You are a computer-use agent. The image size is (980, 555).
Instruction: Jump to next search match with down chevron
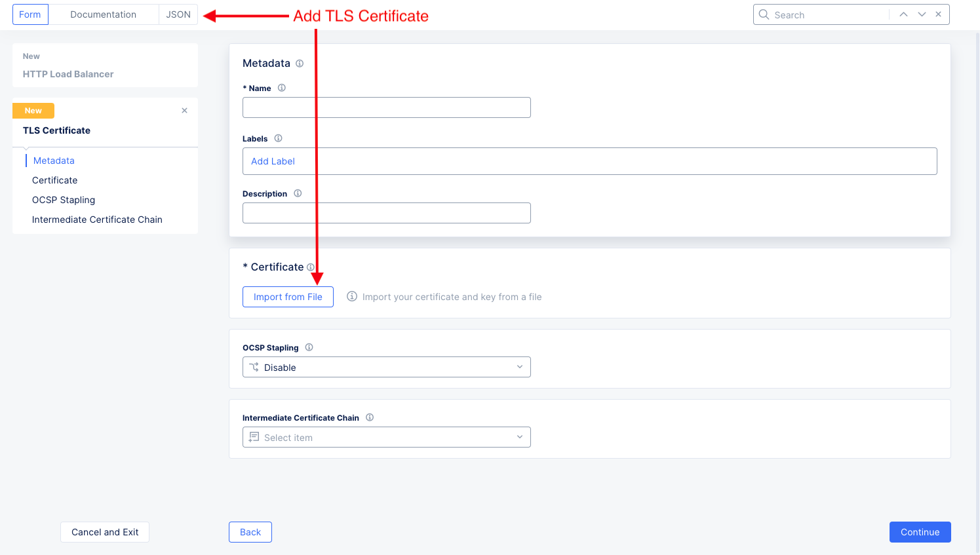coord(921,14)
